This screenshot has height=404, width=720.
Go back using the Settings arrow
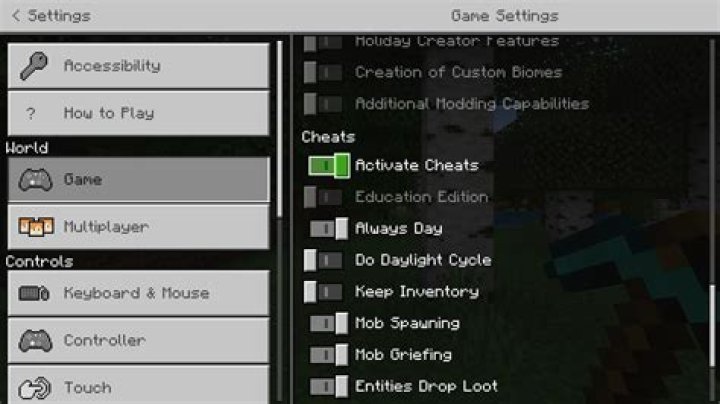[x=16, y=16]
